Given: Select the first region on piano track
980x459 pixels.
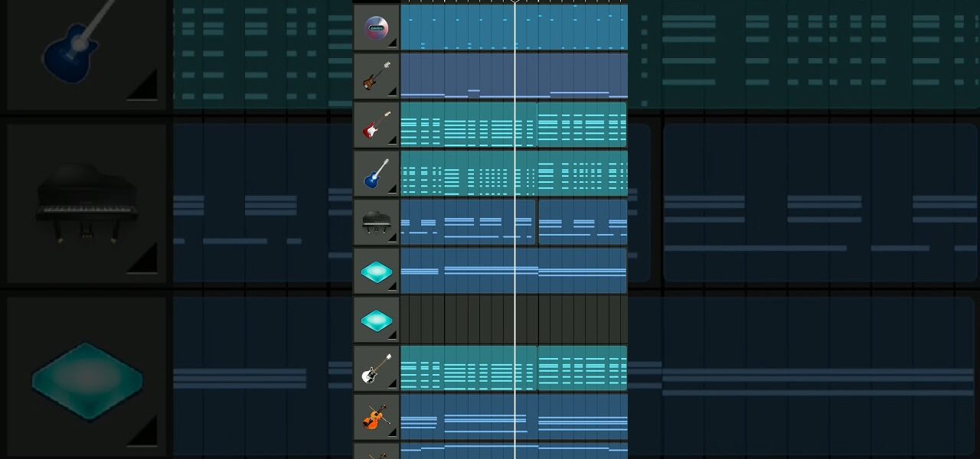Looking at the screenshot, I should pyautogui.click(x=467, y=223).
